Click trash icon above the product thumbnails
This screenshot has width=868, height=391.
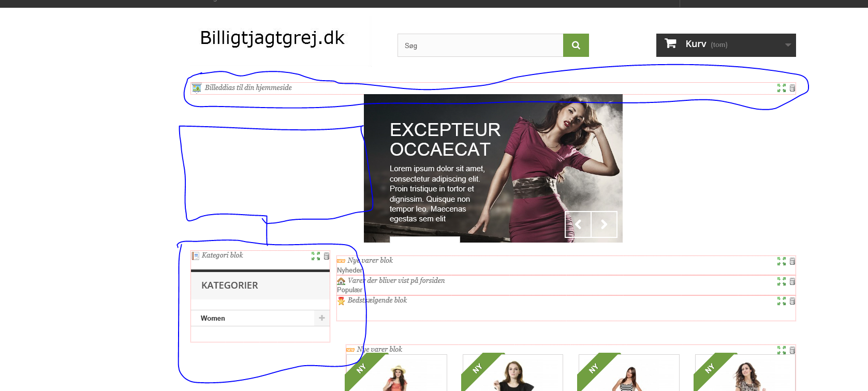792,350
